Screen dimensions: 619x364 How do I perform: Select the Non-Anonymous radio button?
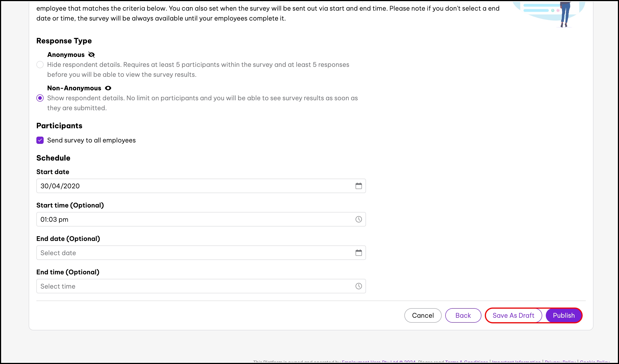click(x=40, y=98)
